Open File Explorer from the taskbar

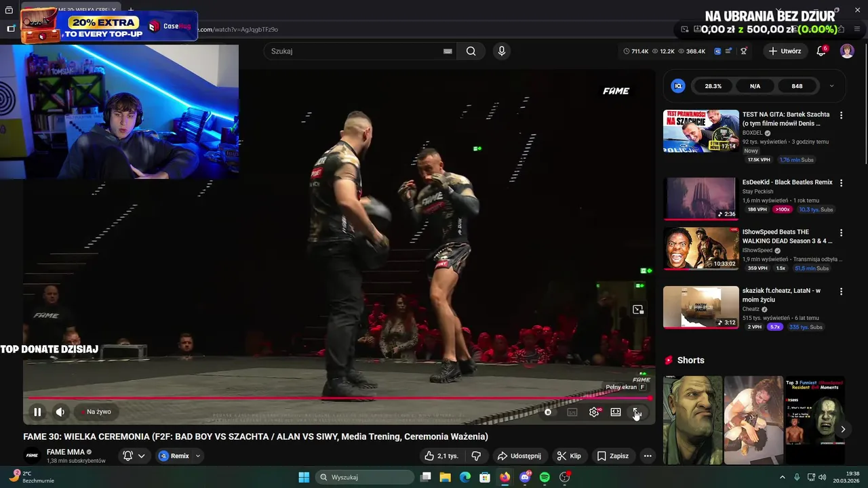coord(446,477)
